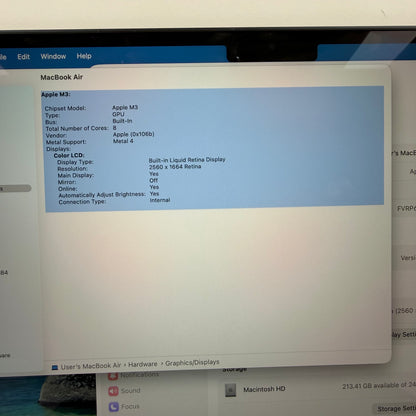Screen dimensions: 416x416
Task: Select the Sound speaker icon in sidebar
Action: 113,391
